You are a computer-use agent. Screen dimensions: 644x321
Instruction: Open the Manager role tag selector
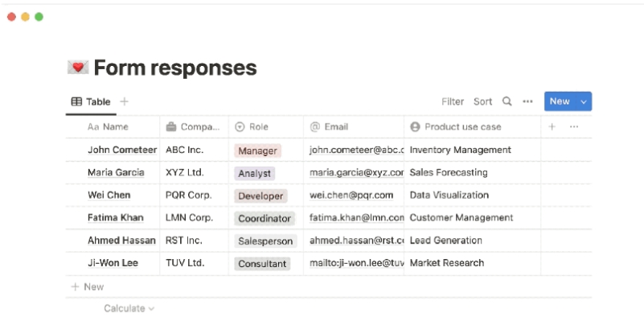click(257, 150)
